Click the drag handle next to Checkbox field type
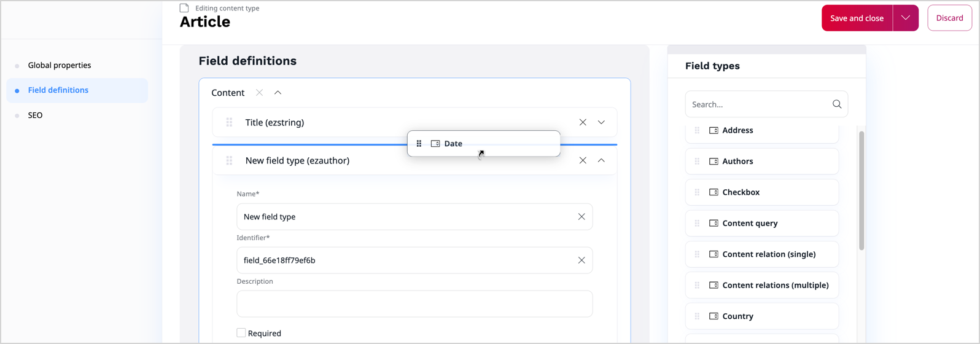The height and width of the screenshot is (344, 980). [697, 192]
